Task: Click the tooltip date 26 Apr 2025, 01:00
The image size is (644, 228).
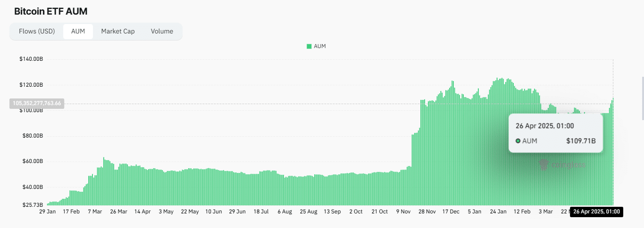Action: click(x=544, y=126)
